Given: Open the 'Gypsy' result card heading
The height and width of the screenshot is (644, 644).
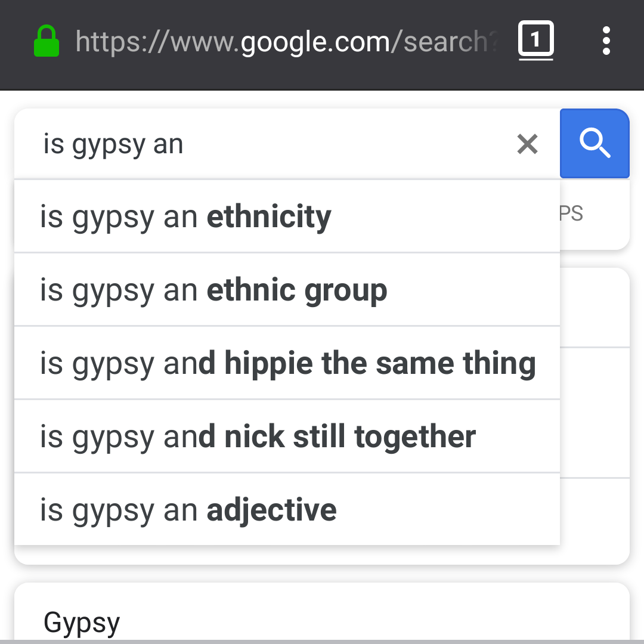Looking at the screenshot, I should [x=82, y=623].
